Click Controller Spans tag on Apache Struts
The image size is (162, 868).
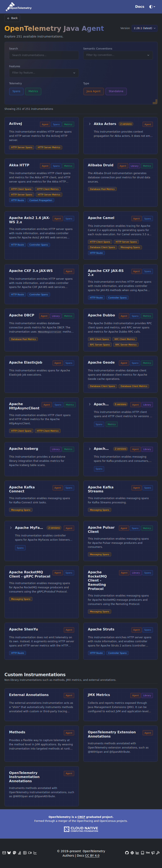coord(117,653)
